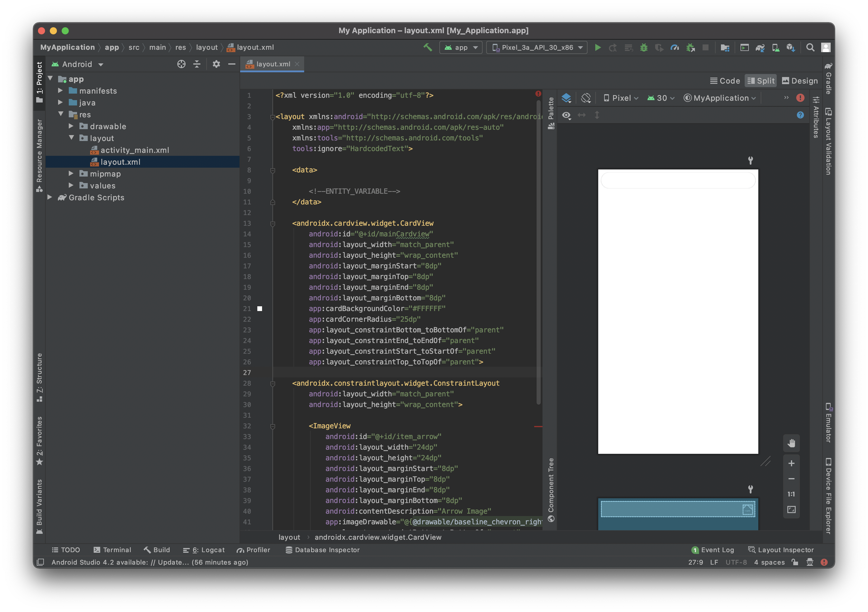868x612 pixels.
Task: Zoom in the layout preview
Action: coord(791,464)
